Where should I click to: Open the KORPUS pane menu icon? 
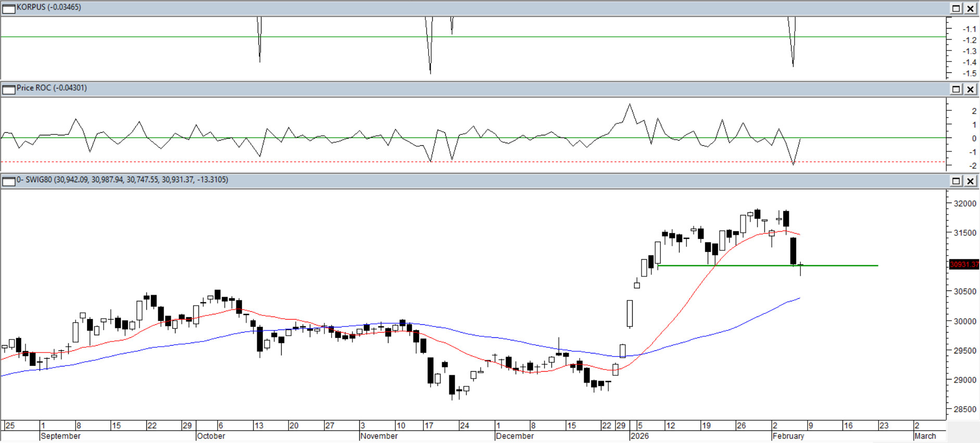coord(9,8)
